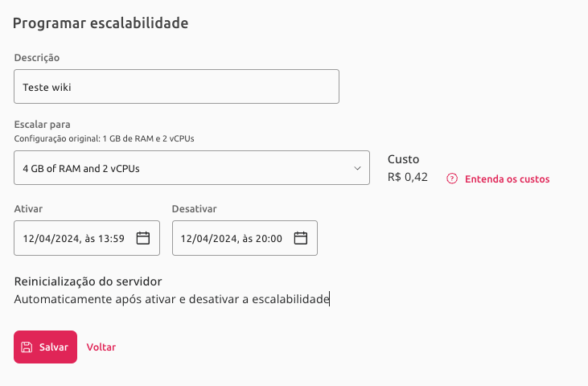Expand the chevron arrow of RAM dropdown
588x386 pixels.
point(357,168)
